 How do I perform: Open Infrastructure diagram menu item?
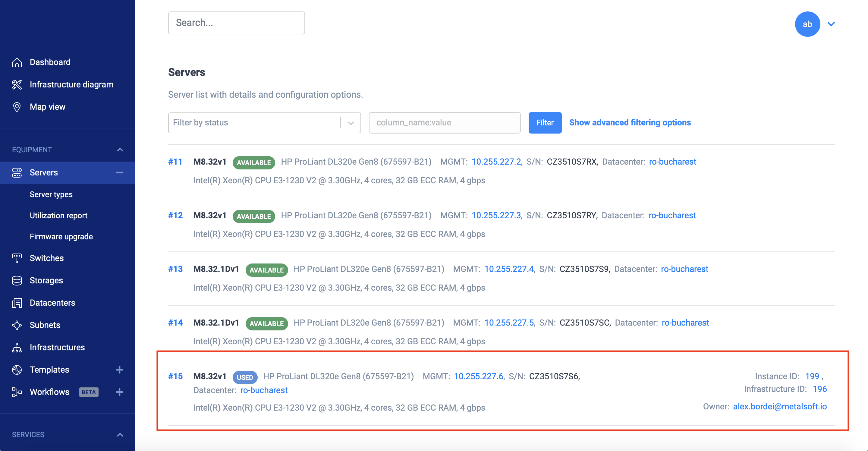click(x=71, y=85)
